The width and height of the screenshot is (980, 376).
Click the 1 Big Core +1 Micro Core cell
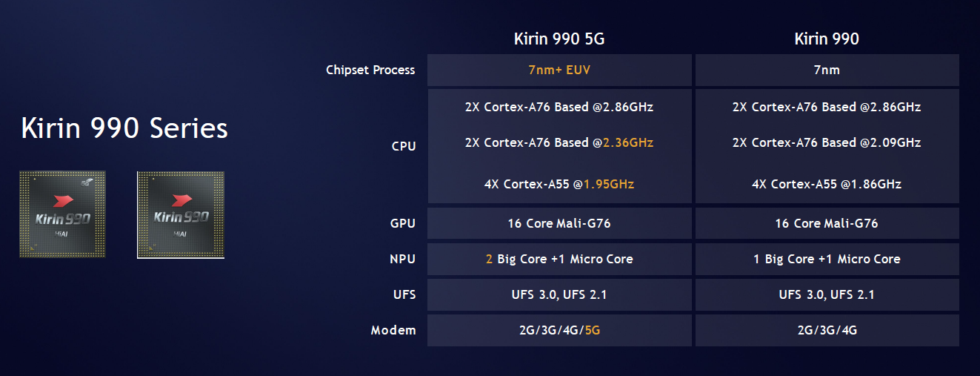pyautogui.click(x=827, y=259)
